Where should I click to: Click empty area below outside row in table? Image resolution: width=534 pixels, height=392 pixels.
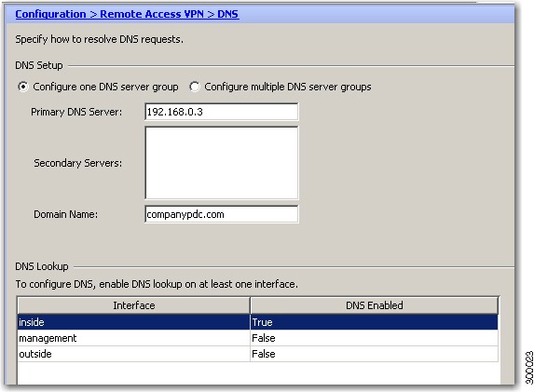pyautogui.click(x=258, y=373)
